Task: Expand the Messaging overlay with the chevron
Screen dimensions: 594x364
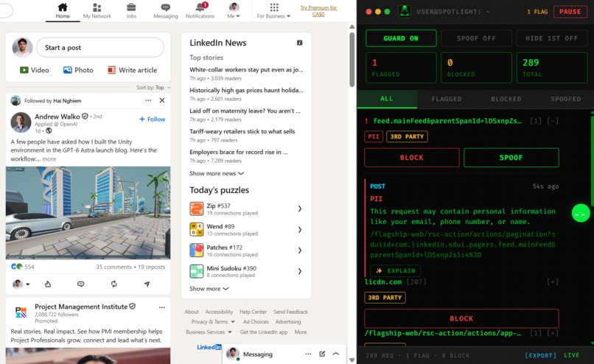Action: pyautogui.click(x=336, y=354)
